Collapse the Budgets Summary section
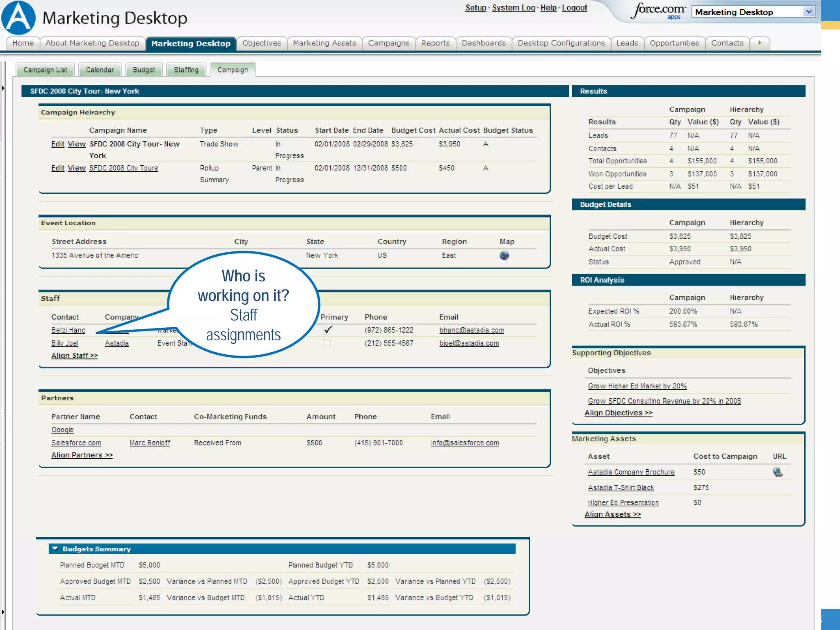 (x=55, y=549)
